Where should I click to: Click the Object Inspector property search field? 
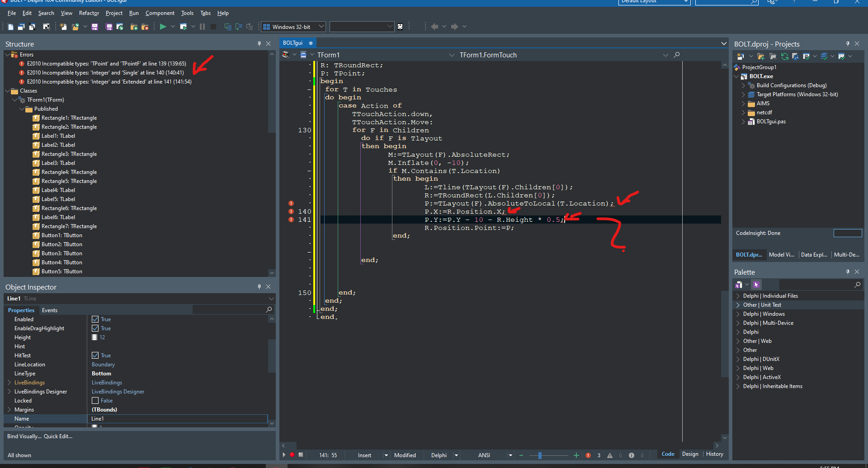(230, 309)
